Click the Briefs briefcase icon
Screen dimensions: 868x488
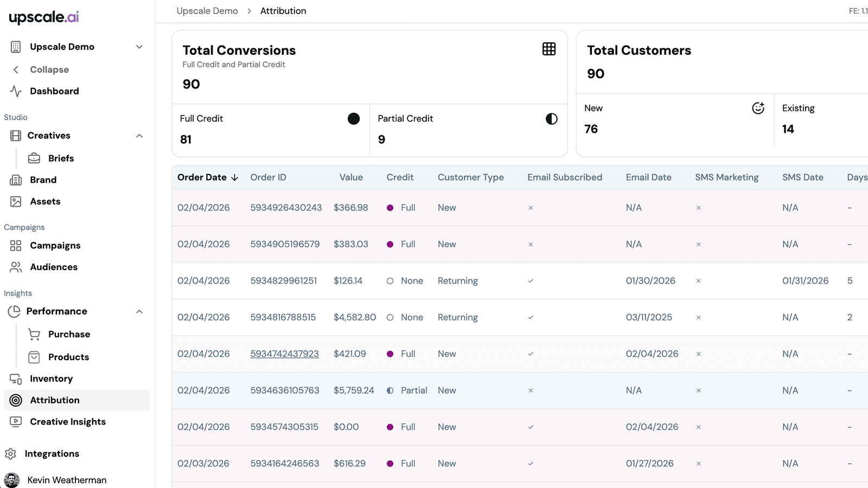[x=34, y=158]
